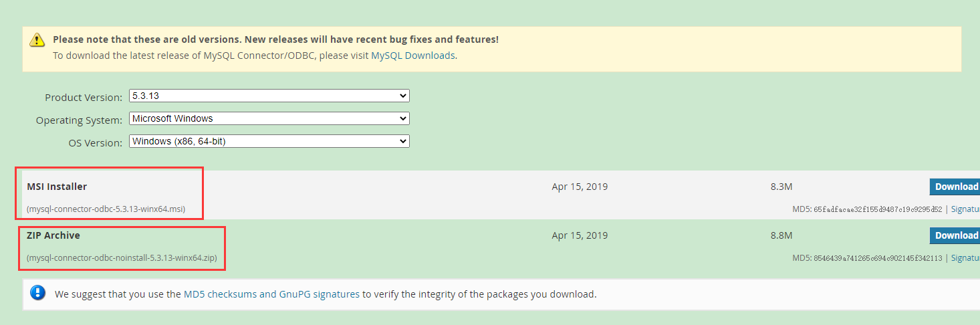The height and width of the screenshot is (325, 980).
Task: Open the Signature link for MSI Installer
Action: click(x=965, y=209)
